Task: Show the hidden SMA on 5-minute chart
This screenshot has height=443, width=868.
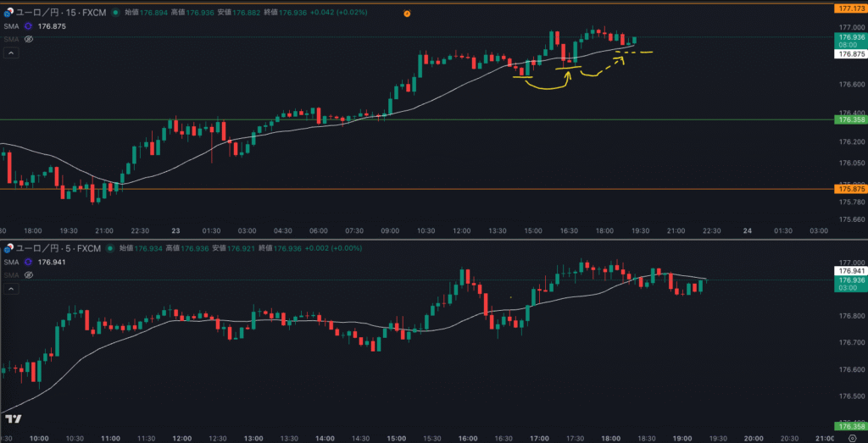Action: [x=28, y=275]
